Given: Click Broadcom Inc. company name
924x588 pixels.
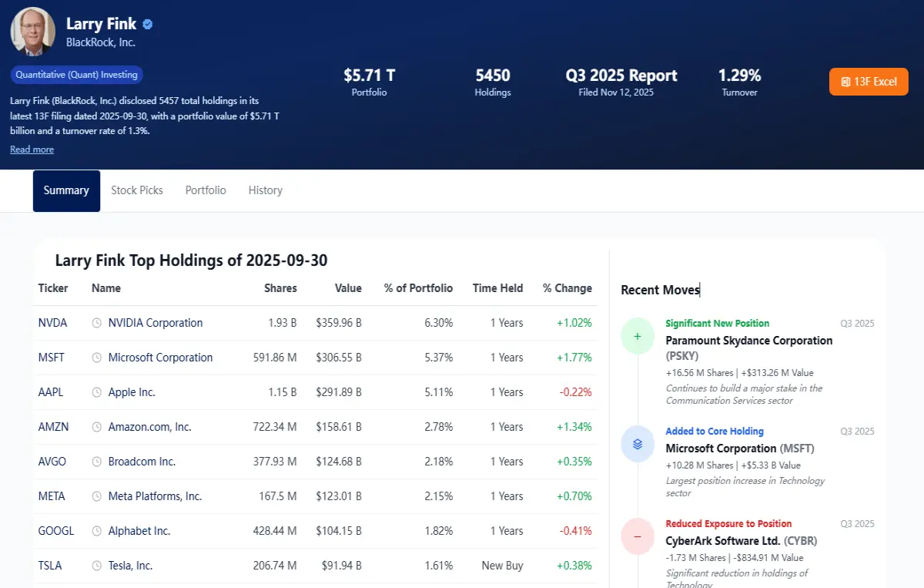Looking at the screenshot, I should 142,462.
